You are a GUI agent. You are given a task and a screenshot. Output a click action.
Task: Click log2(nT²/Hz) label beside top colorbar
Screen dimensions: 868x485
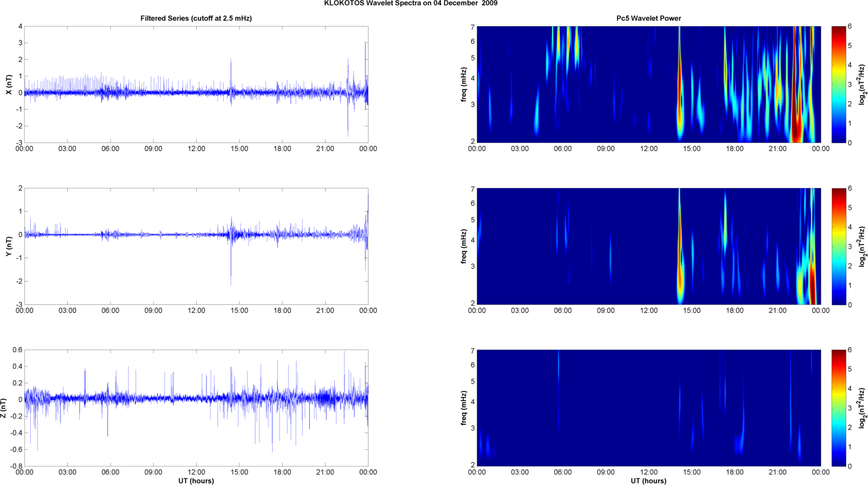863,84
